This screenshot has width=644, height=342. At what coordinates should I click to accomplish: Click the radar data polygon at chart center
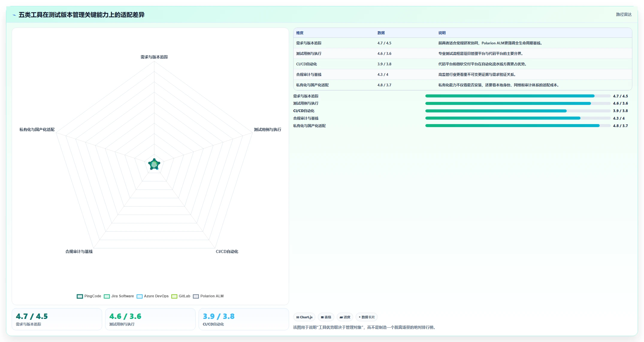pos(154,164)
